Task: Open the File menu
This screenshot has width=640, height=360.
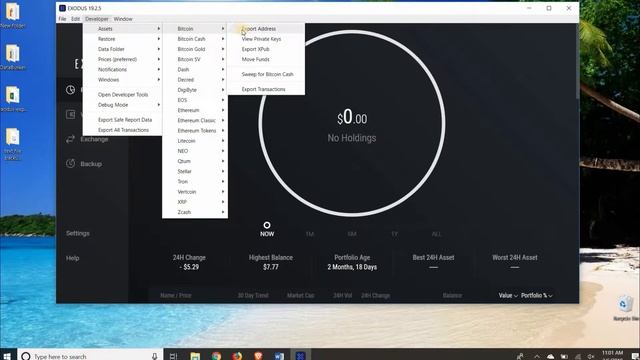Action: (62, 19)
